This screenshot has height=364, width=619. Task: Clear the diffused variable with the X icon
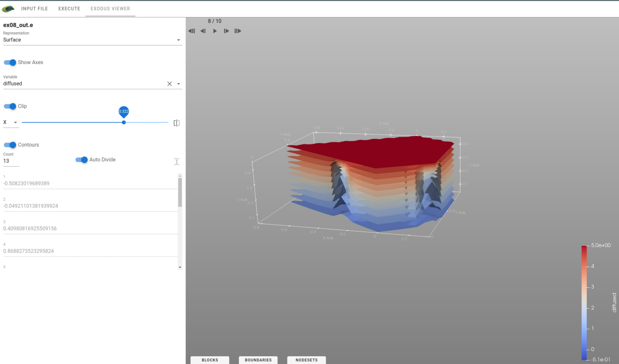tap(169, 83)
